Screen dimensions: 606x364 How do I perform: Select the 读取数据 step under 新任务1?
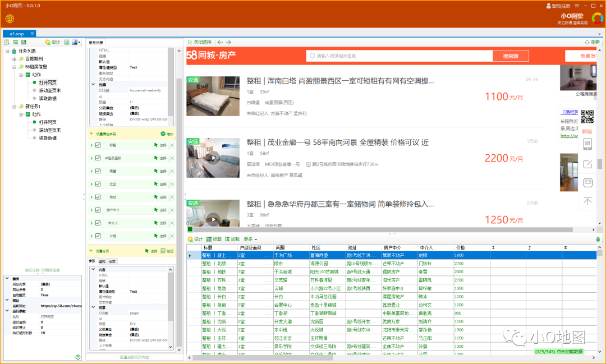[x=48, y=138]
